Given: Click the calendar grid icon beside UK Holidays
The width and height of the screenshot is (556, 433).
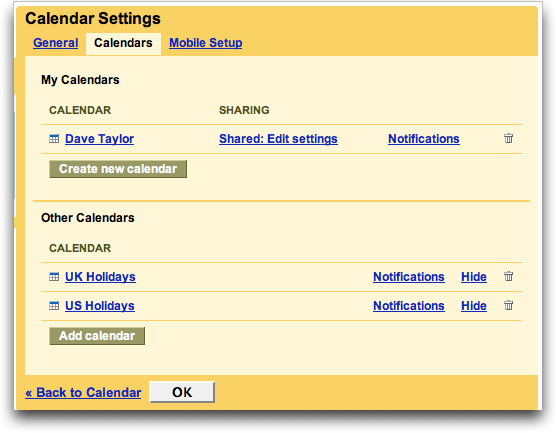Looking at the screenshot, I should (x=54, y=277).
